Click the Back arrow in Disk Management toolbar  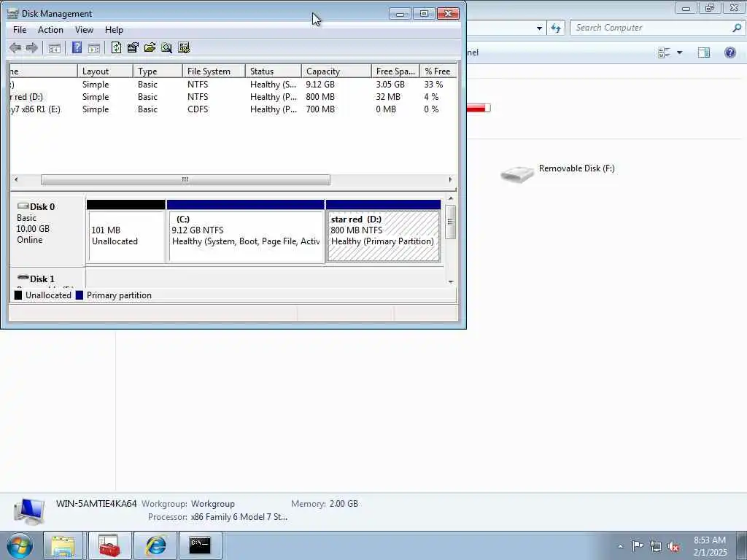coord(15,47)
